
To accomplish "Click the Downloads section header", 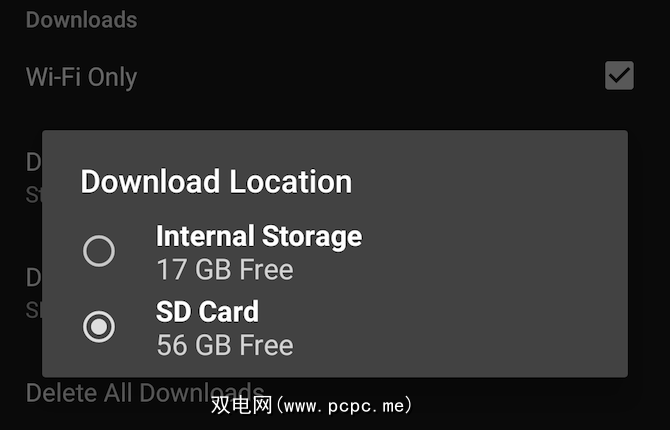I will pyautogui.click(x=82, y=20).
